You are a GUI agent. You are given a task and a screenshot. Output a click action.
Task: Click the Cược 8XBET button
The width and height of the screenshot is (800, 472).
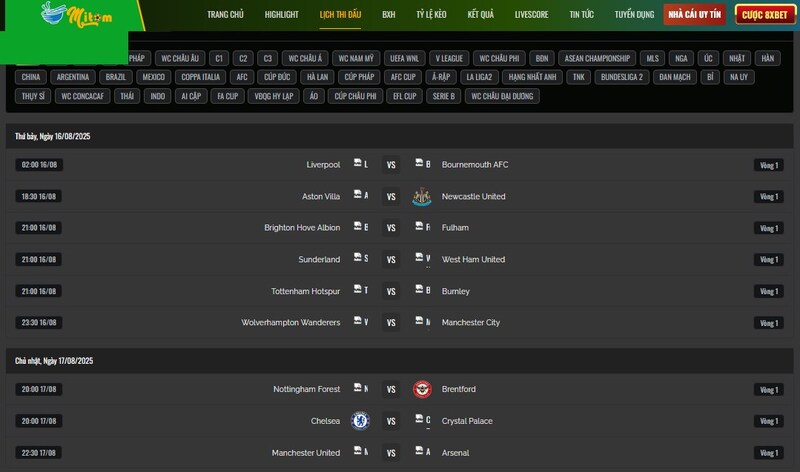[x=765, y=15]
